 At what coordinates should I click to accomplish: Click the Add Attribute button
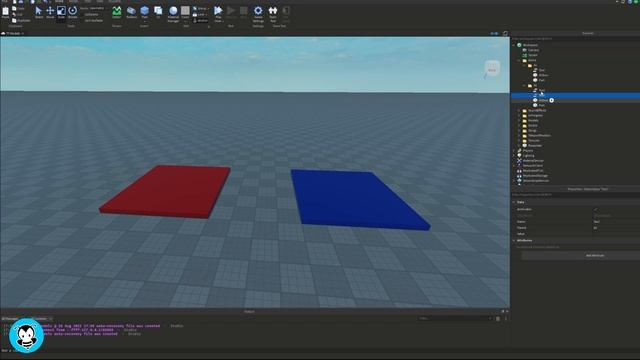tap(595, 256)
